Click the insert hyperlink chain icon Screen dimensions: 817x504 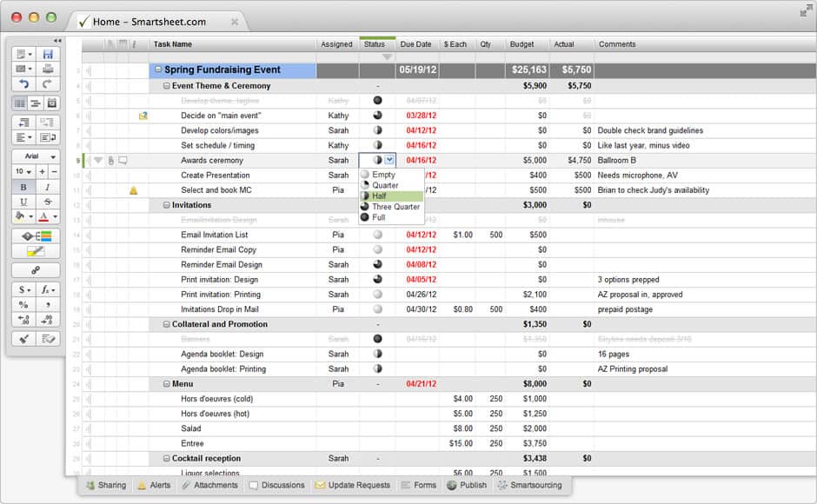(36, 270)
